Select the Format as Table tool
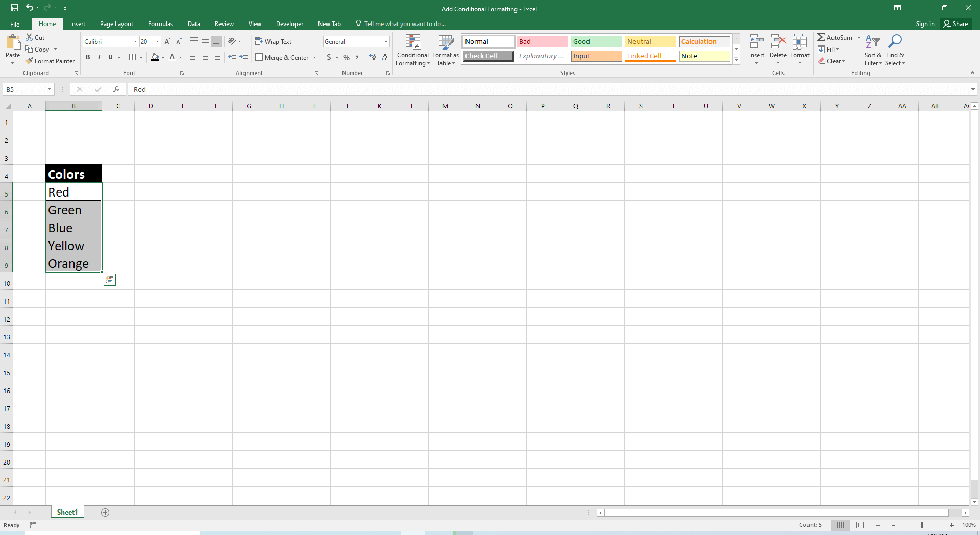This screenshot has width=980, height=535. [x=445, y=50]
